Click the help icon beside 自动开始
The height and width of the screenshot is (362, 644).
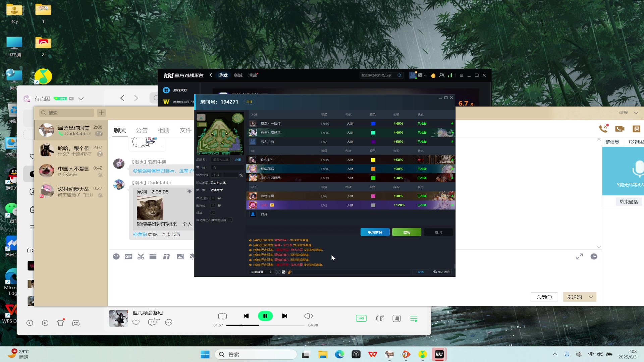pyautogui.click(x=219, y=198)
